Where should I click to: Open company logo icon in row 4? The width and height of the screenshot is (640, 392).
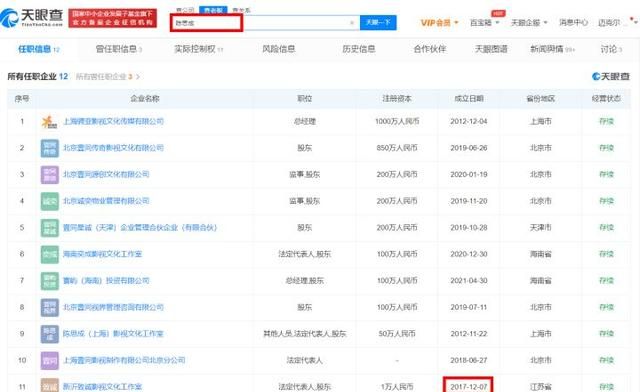[x=49, y=201]
